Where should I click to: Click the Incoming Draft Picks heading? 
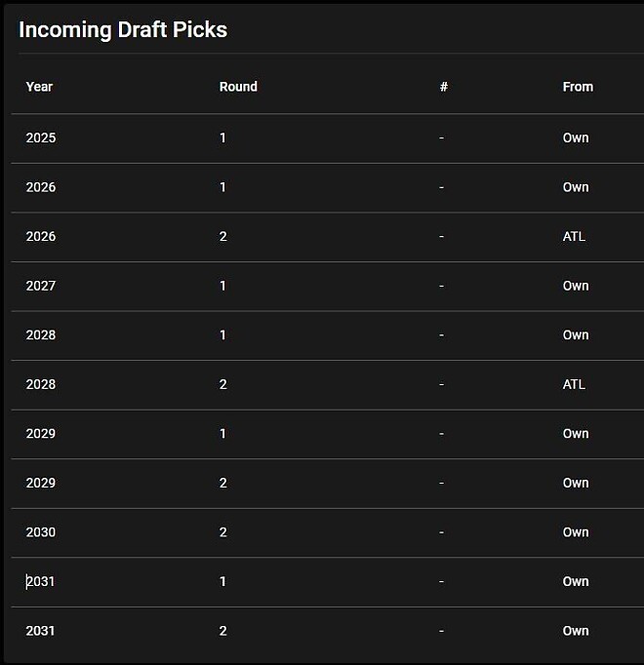pos(123,29)
